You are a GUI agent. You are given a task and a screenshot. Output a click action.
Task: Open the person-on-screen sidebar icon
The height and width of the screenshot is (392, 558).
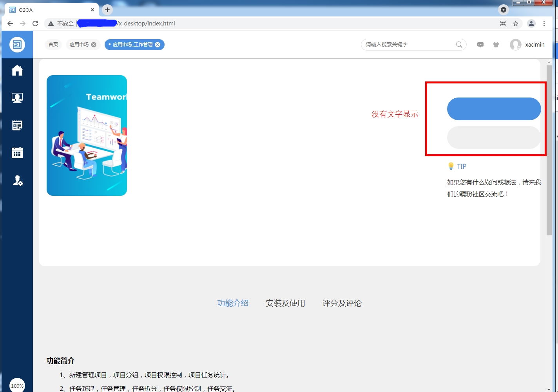(17, 98)
